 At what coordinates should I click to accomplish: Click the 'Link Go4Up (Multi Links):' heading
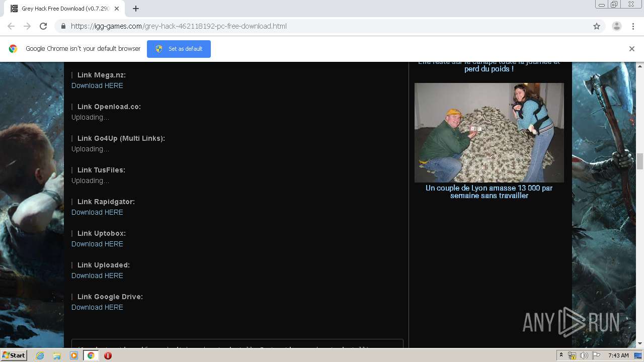[x=121, y=138]
